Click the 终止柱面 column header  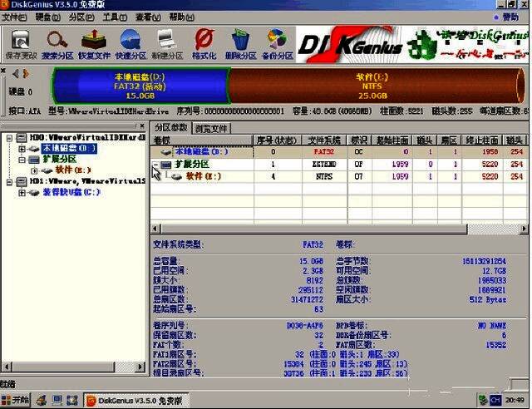[x=482, y=140]
